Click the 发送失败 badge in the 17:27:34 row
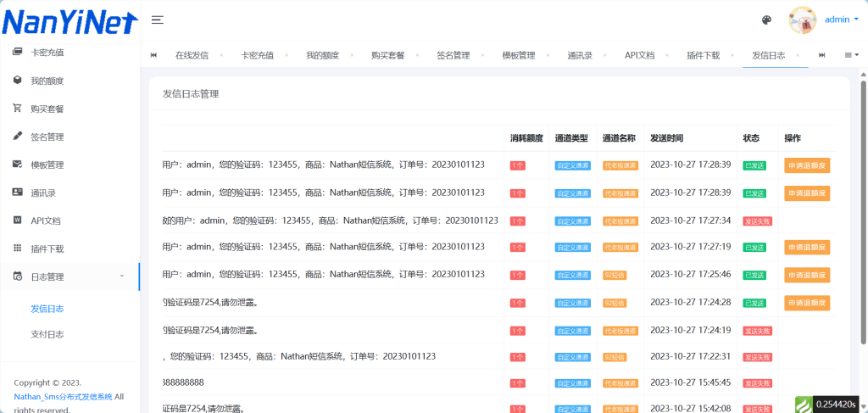The height and width of the screenshot is (413, 868). pyautogui.click(x=757, y=220)
